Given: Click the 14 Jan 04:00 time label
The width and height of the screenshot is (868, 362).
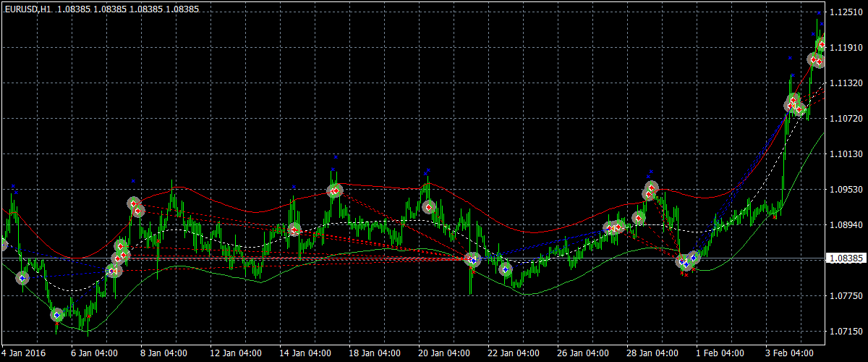Looking at the screenshot, I should tap(305, 353).
